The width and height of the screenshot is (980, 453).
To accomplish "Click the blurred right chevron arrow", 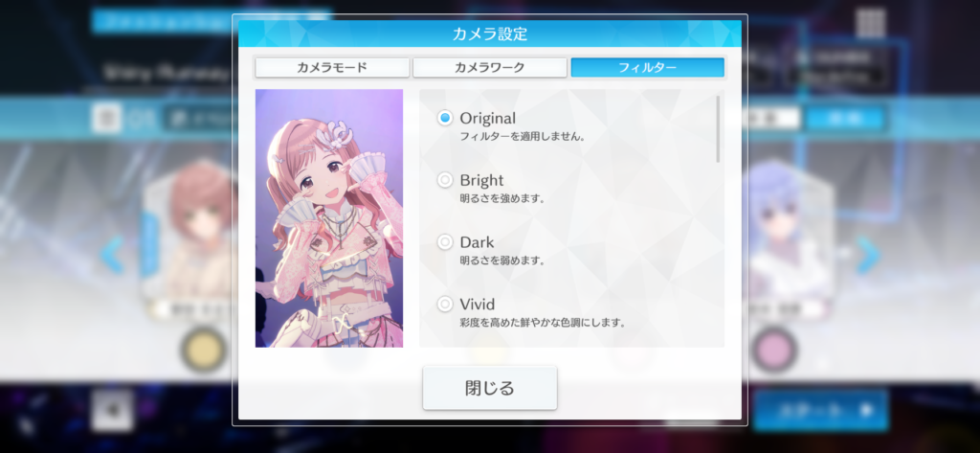I will pos(868,255).
